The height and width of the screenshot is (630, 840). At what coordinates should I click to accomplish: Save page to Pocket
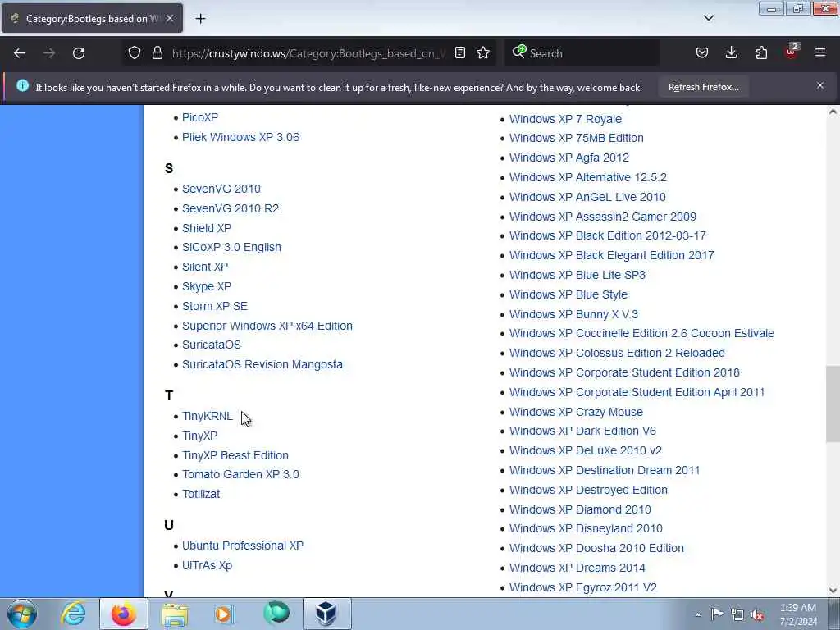pos(702,53)
